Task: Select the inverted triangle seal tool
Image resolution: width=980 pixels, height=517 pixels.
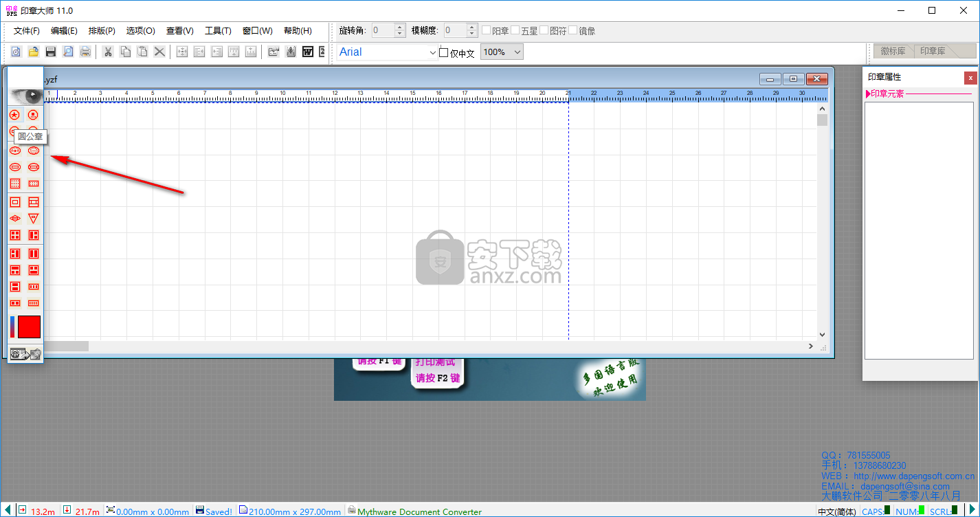Action: click(x=33, y=219)
